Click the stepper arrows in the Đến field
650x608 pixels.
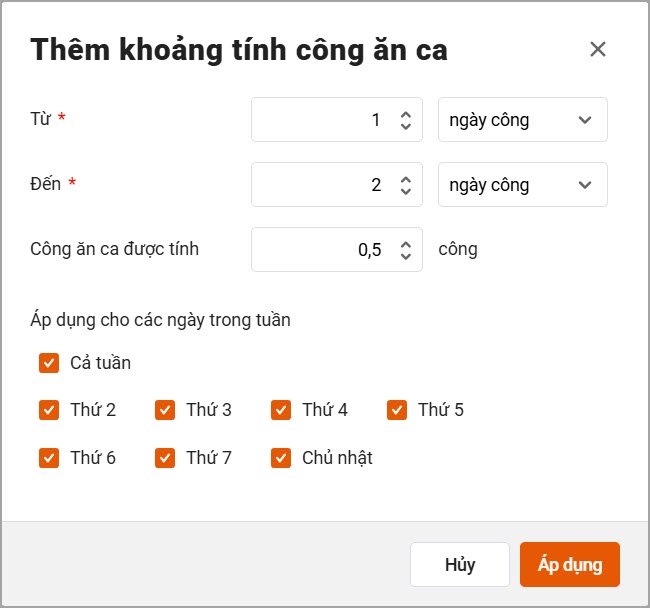(x=405, y=185)
